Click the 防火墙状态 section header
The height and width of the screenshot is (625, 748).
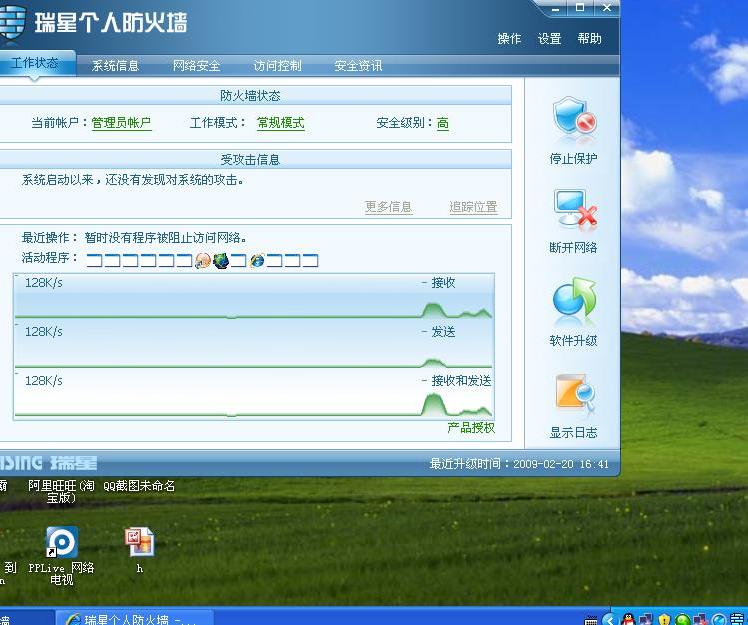250,95
